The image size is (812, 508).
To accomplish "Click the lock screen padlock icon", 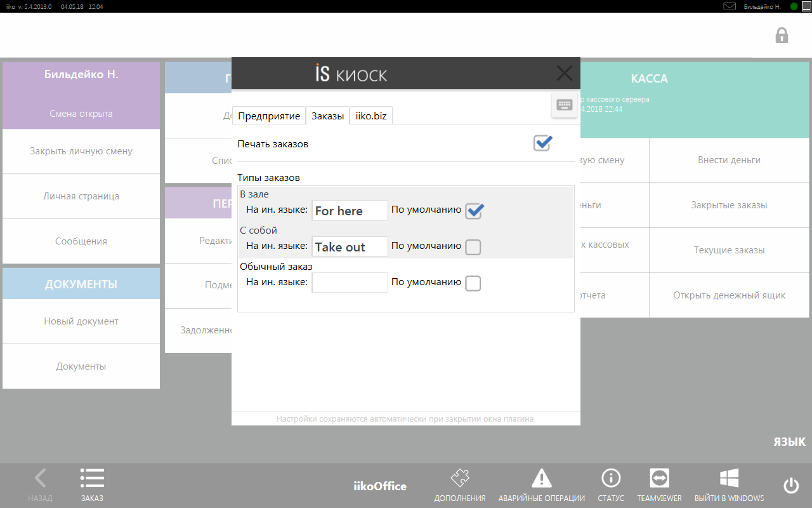I will coord(782,35).
